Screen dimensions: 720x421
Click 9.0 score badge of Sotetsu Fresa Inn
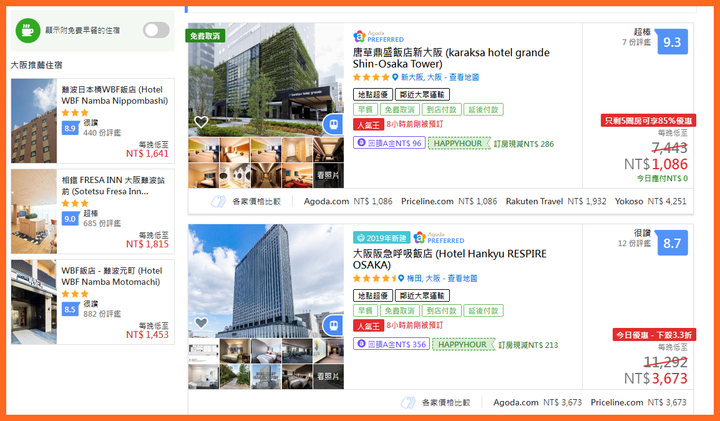(x=70, y=219)
